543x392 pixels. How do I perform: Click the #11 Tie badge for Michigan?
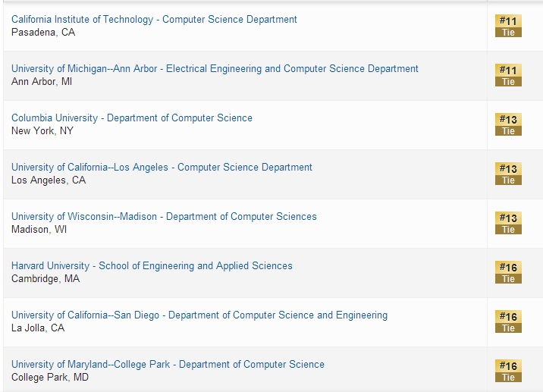click(508, 75)
